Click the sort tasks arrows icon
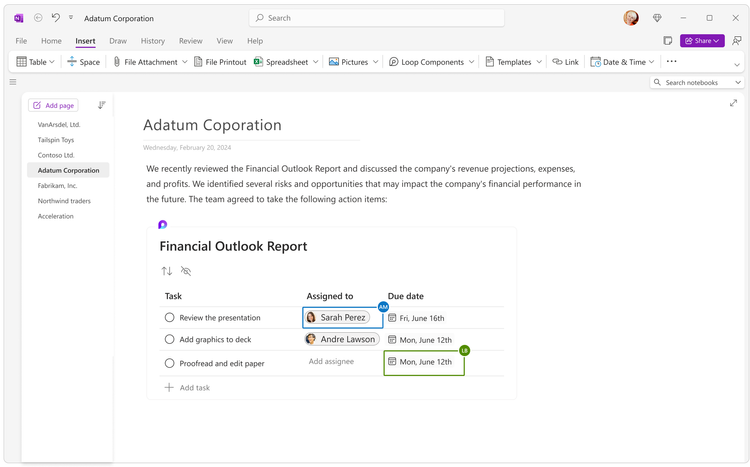This screenshot has height=467, width=750. 166,271
